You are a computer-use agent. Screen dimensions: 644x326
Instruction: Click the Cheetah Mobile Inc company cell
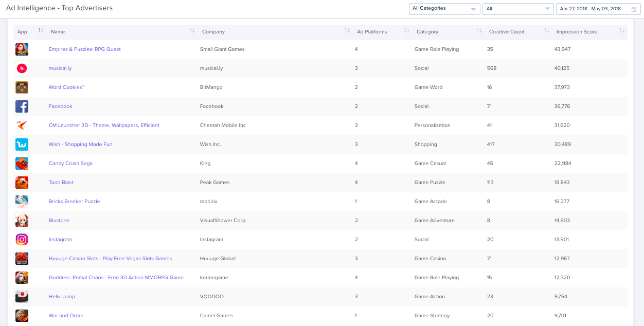coord(223,125)
